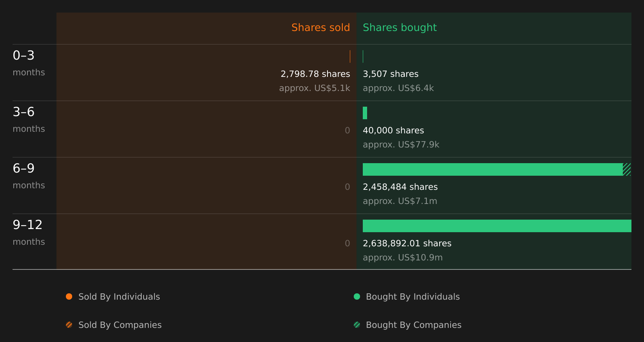The image size is (644, 342).
Task: Click the 3–6 months small green bar
Action: pyautogui.click(x=365, y=113)
